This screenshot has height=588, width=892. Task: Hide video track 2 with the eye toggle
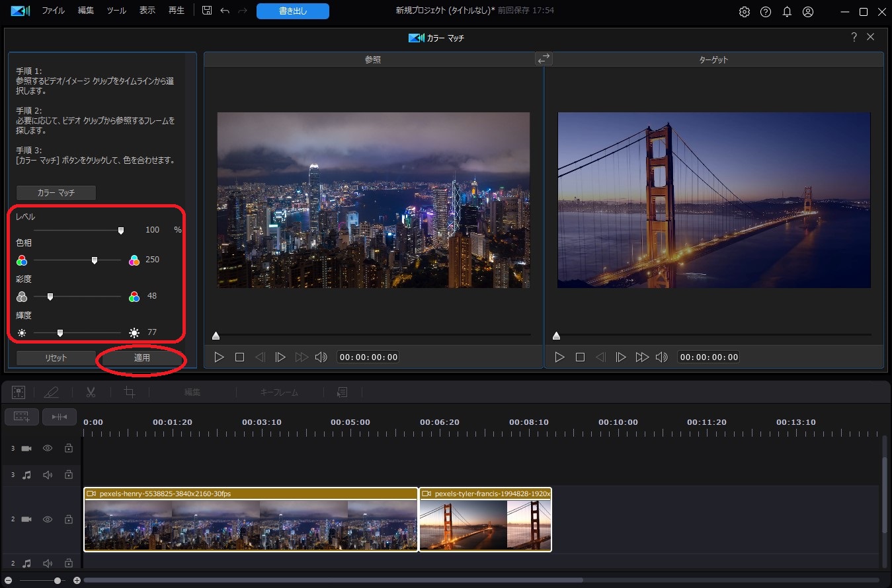(47, 519)
